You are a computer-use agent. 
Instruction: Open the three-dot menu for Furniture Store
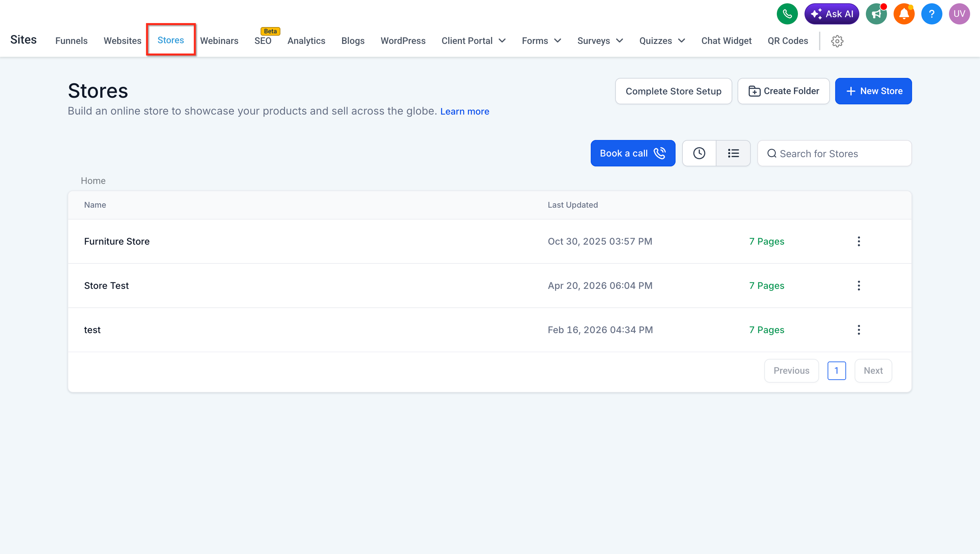859,241
